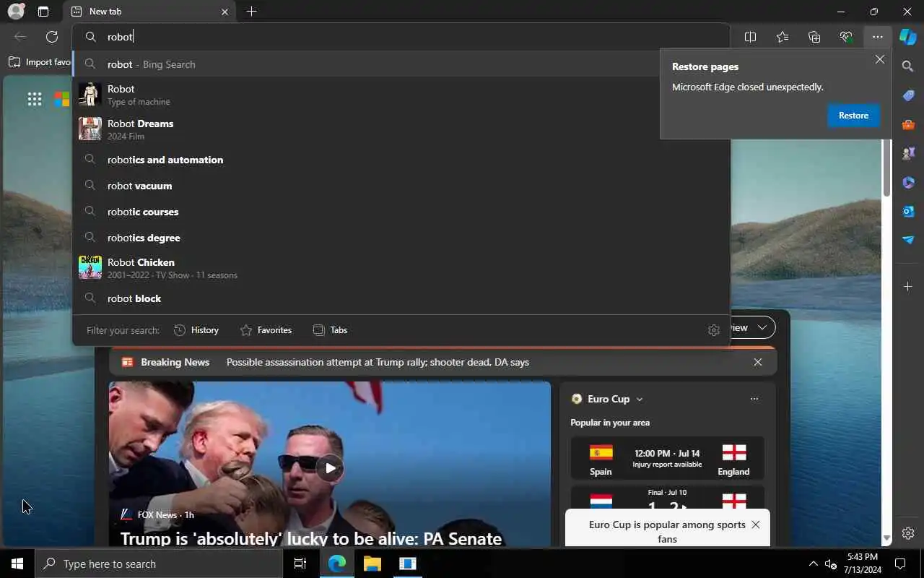Select 'robot block' suggestion
This screenshot has width=924, height=578.
(x=401, y=298)
